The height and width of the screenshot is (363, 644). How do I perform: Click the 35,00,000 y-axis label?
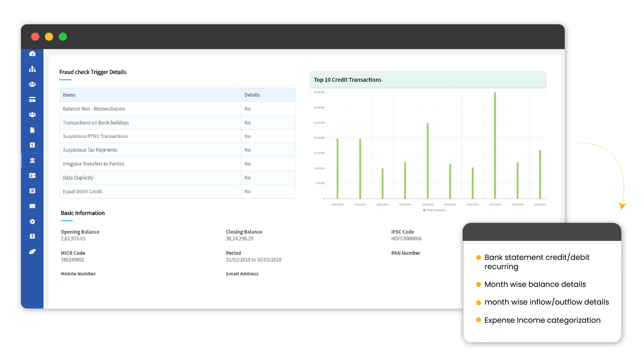[x=319, y=92]
